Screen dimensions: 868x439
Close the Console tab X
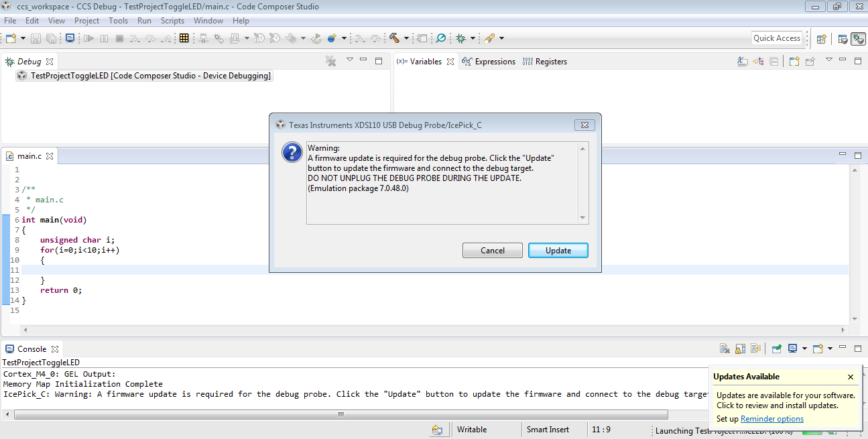point(55,349)
